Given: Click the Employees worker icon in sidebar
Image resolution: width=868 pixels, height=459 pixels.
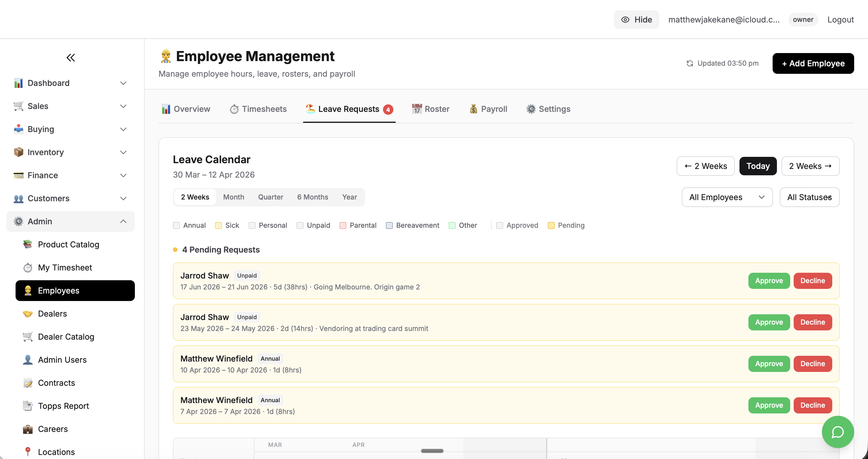Looking at the screenshot, I should click(x=28, y=290).
